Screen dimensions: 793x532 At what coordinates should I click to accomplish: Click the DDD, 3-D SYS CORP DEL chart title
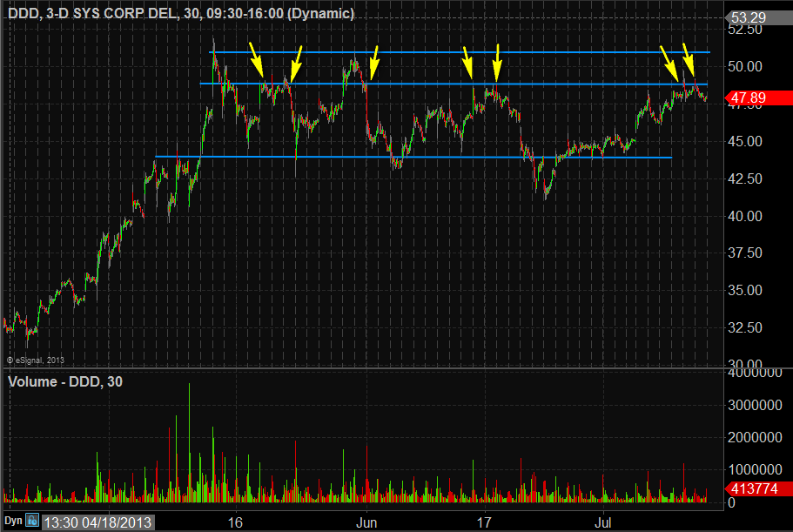point(181,13)
